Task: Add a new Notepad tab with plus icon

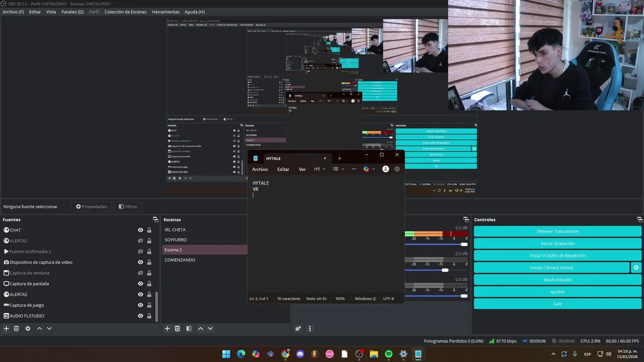Action: point(339,158)
